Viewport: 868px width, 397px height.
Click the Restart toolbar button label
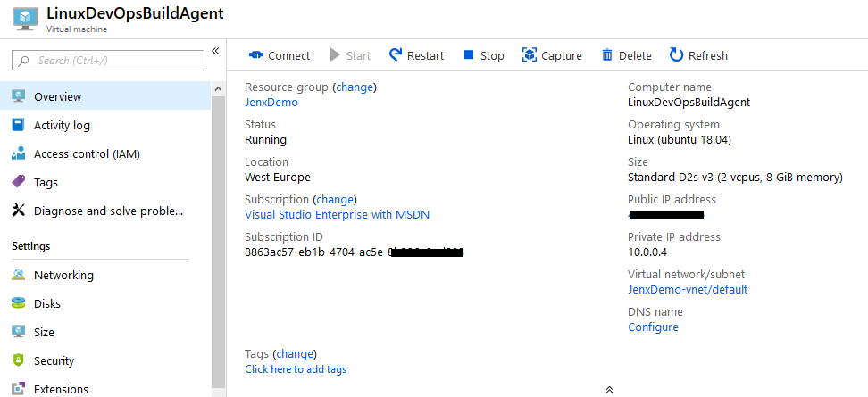tap(425, 56)
